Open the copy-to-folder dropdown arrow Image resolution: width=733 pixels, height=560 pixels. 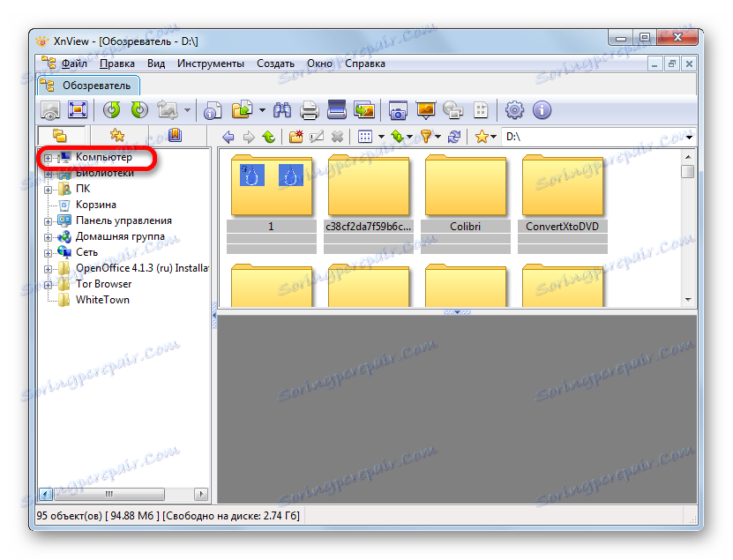262,111
